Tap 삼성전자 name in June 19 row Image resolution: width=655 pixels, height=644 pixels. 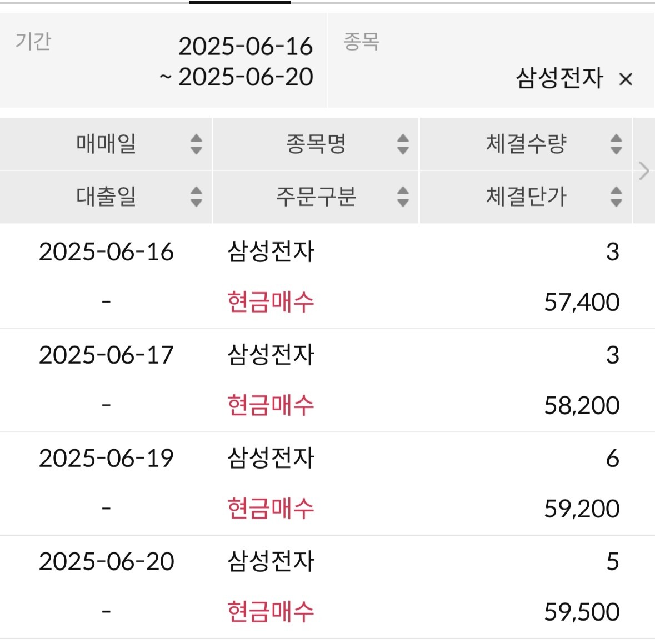[271, 458]
